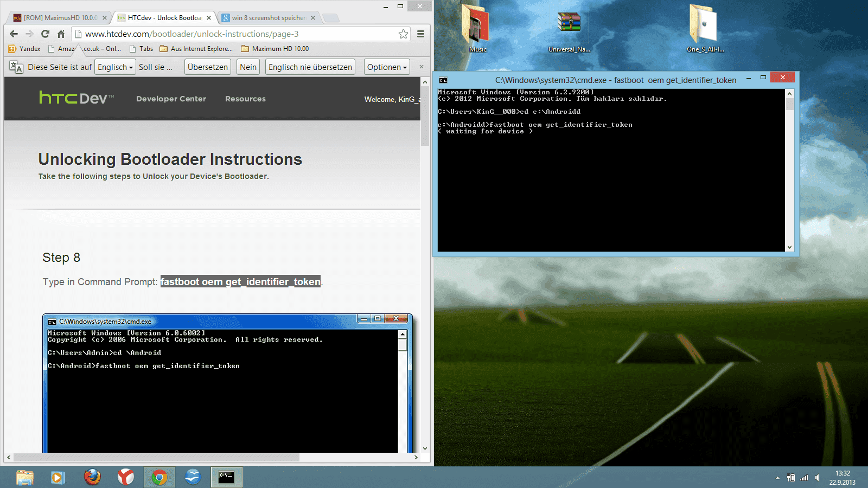Open the Yandex bookmark
The image size is (868, 488).
pos(25,49)
